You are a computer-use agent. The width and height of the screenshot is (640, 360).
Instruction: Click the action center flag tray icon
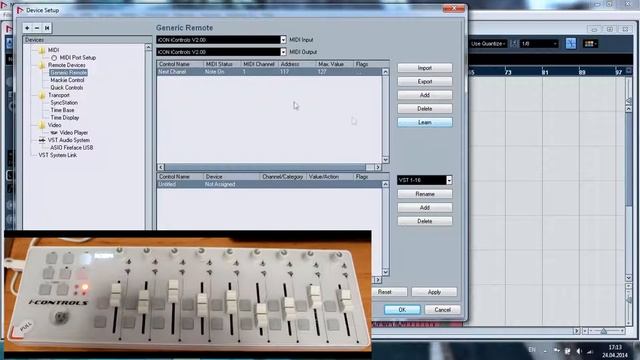point(567,351)
